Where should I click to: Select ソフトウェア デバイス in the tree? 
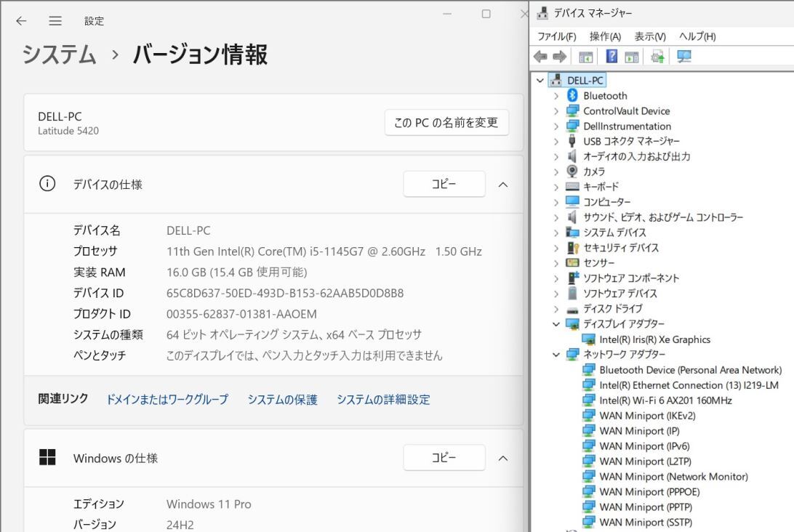[619, 294]
